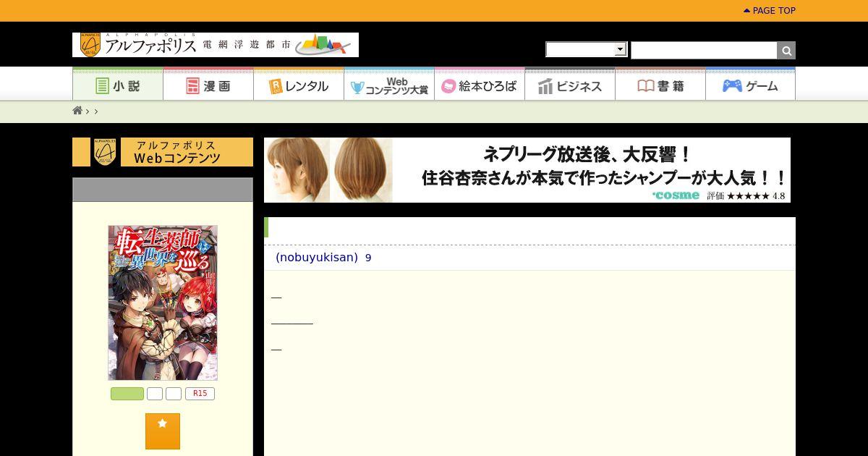This screenshot has width=868, height=456.
Task: Click the orange star favorite button
Action: click(163, 431)
